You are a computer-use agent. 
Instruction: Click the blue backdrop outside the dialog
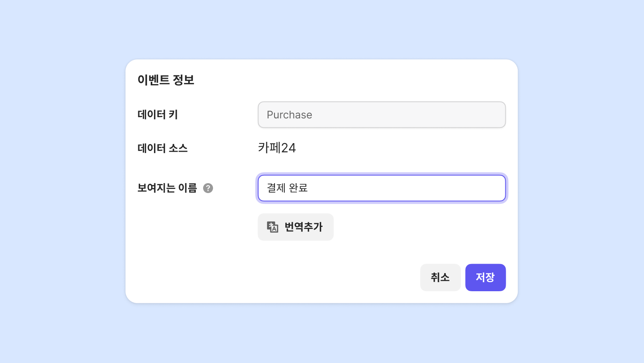pyautogui.click(x=62, y=181)
